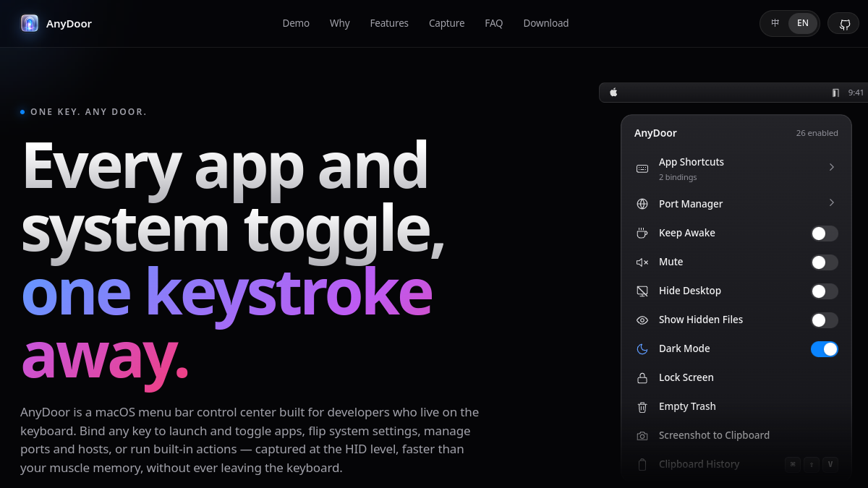Image resolution: width=868 pixels, height=488 pixels.
Task: Enable the Show Hidden Files switch
Action: point(825,320)
